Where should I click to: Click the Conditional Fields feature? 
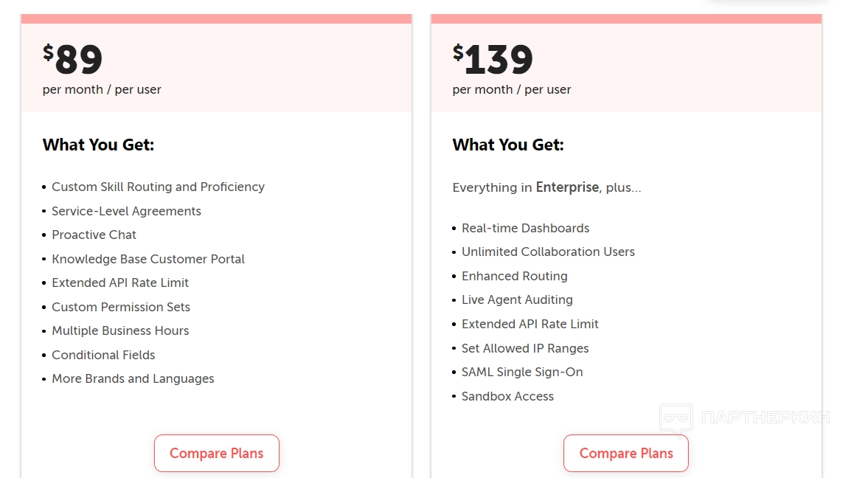tap(103, 355)
